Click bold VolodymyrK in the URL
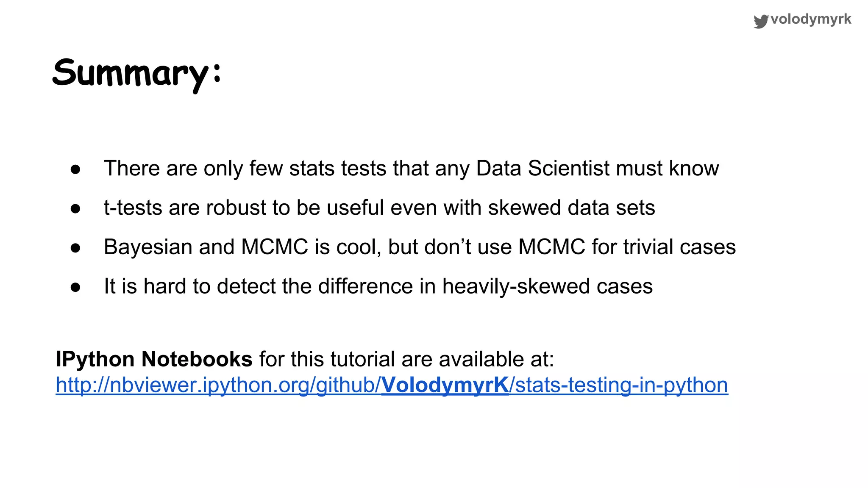The height and width of the screenshot is (488, 868). pyautogui.click(x=445, y=385)
